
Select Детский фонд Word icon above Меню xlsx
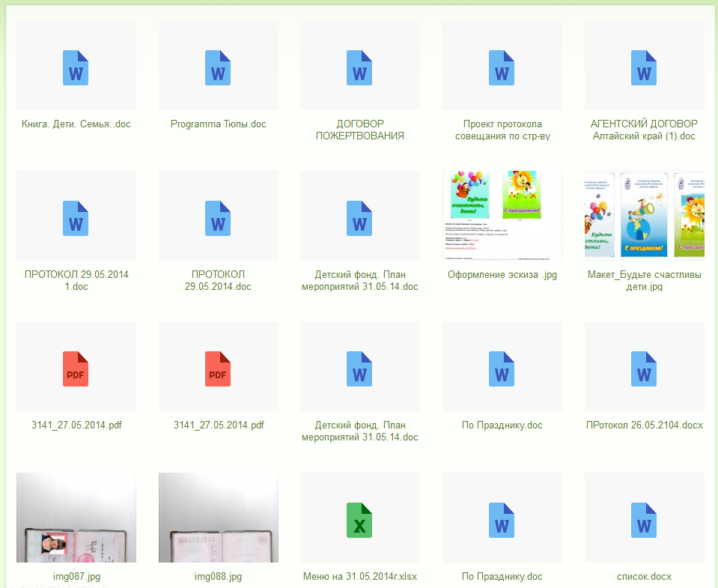click(x=359, y=369)
